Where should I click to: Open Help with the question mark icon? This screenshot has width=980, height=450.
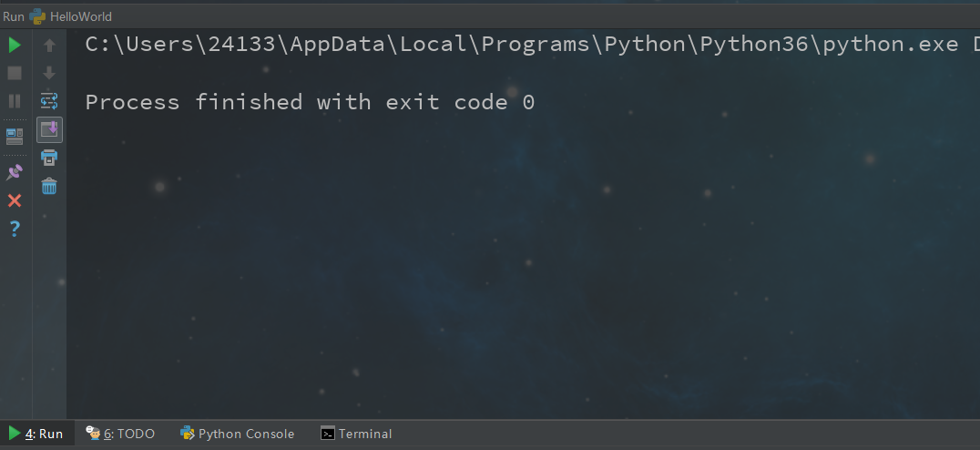click(15, 229)
